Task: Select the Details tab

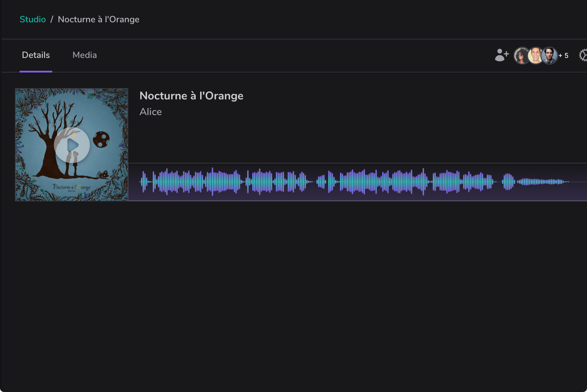Action: pyautogui.click(x=36, y=55)
